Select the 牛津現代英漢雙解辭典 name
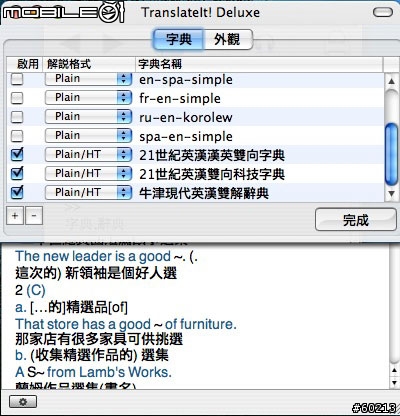Screen dimensions: 400x416 click(204, 193)
